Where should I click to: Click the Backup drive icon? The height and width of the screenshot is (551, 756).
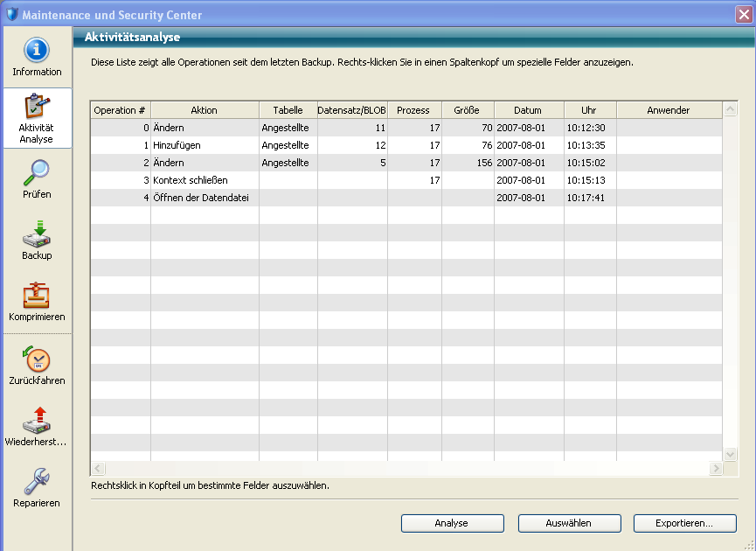click(x=37, y=234)
